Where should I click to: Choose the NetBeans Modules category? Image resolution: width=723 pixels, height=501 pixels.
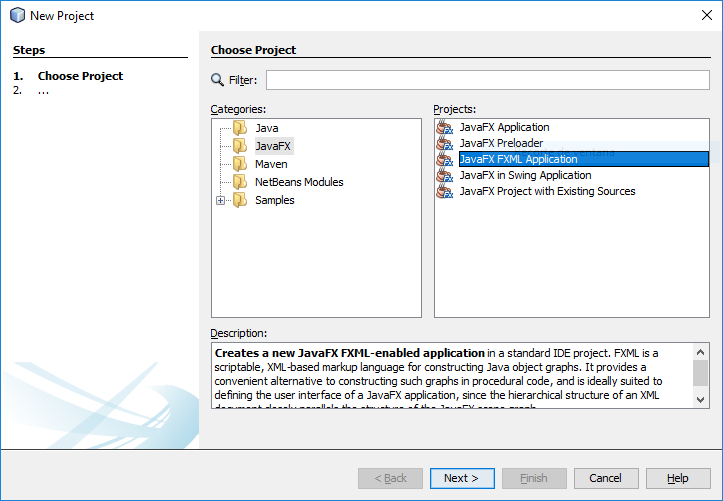(x=298, y=182)
